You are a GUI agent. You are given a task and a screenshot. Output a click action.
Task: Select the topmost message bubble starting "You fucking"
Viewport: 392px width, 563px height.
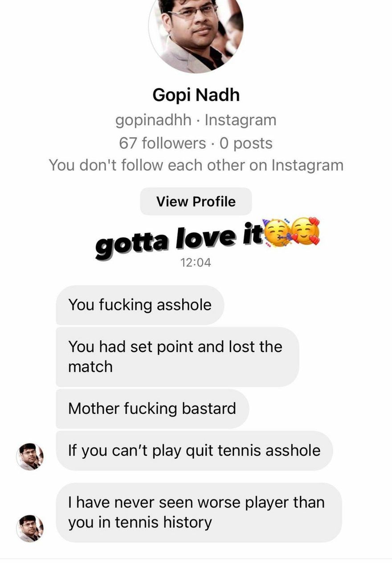tap(140, 305)
